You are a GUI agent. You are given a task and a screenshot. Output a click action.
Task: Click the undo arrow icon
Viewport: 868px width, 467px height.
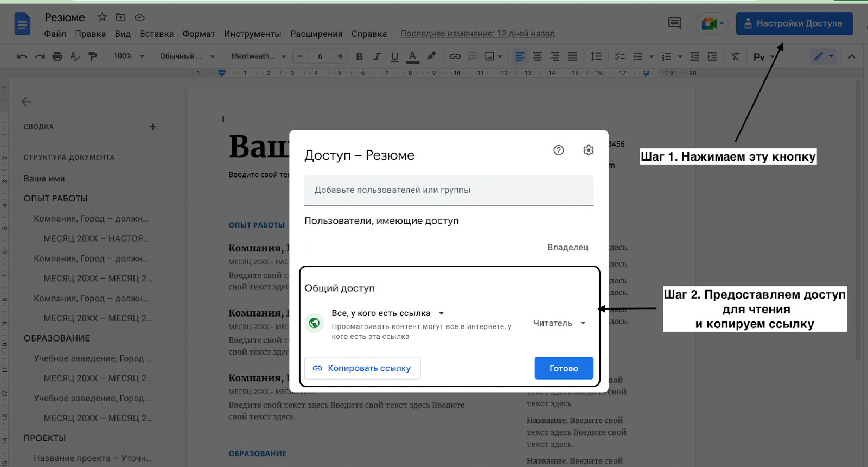click(22, 56)
